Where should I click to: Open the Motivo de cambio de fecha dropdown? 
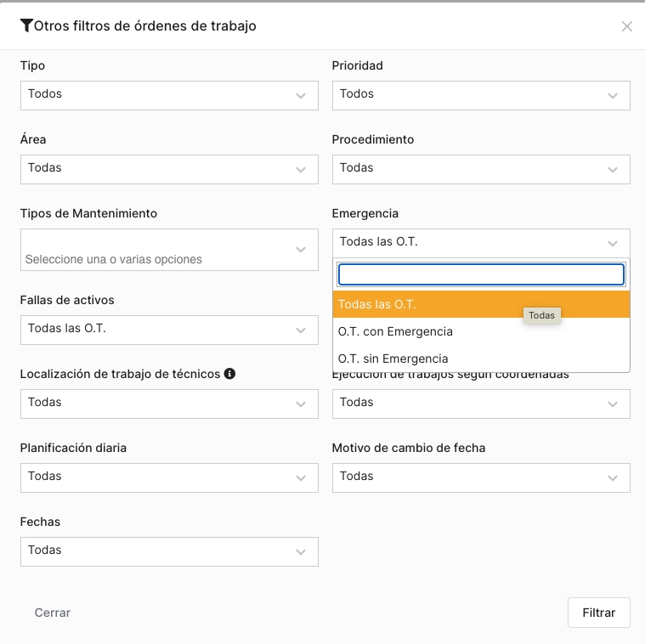[x=481, y=477]
